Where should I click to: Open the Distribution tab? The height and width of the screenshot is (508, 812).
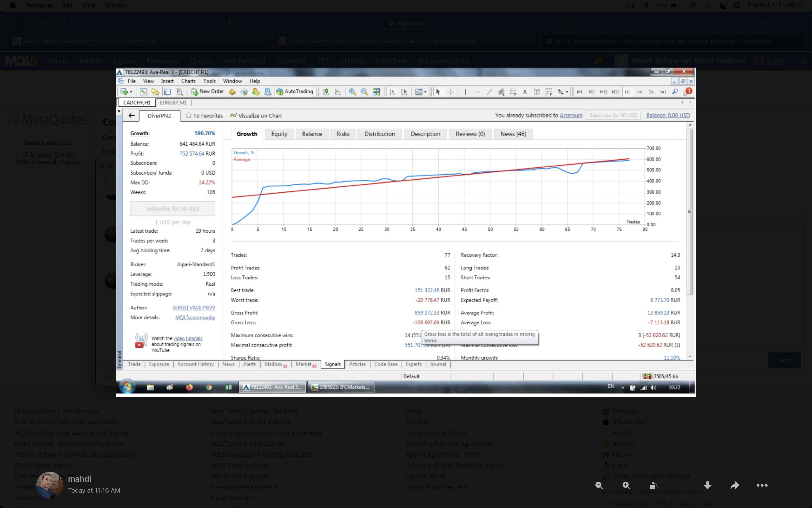click(379, 134)
